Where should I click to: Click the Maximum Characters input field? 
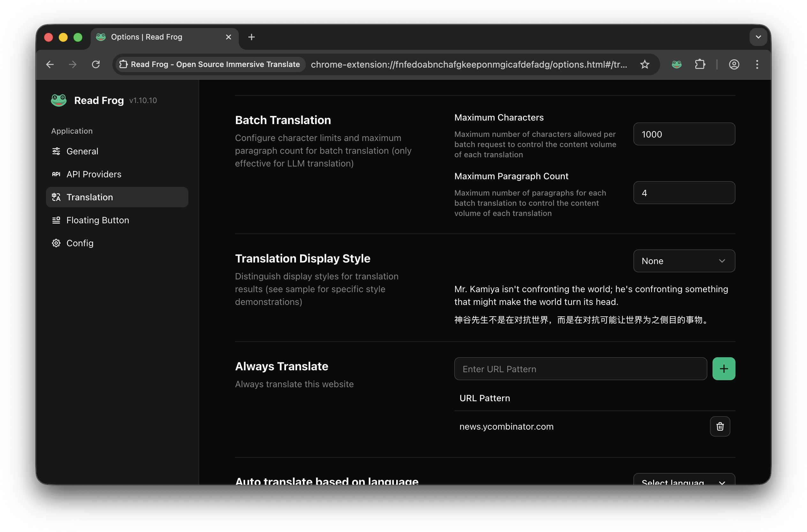click(684, 134)
